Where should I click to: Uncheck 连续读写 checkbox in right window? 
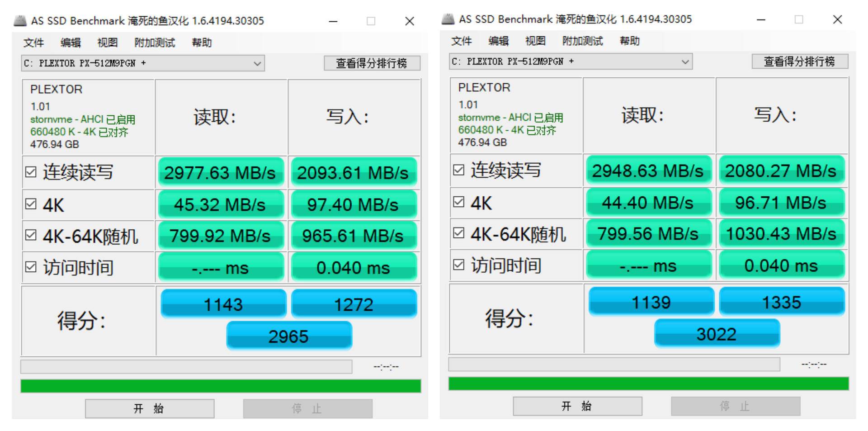458,170
